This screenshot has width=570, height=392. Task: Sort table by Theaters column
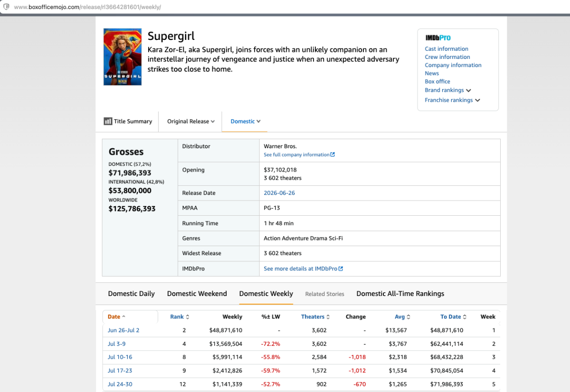pyautogui.click(x=315, y=316)
